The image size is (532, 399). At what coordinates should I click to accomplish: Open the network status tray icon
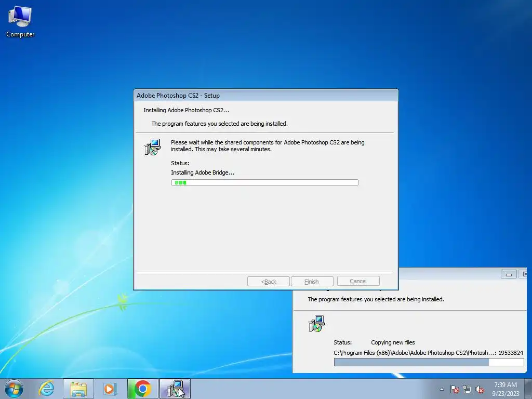click(x=467, y=389)
